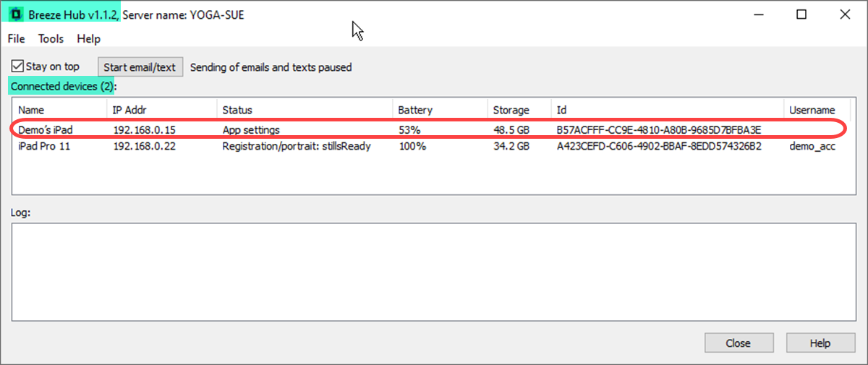Screen dimensions: 868x365
Task: Click the Help button at bottom right
Action: [x=820, y=343]
